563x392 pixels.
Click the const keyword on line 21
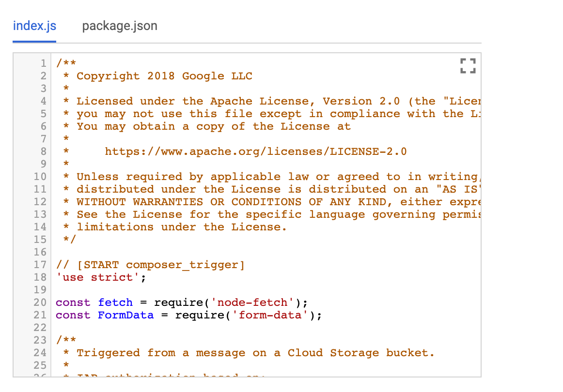coord(73,315)
